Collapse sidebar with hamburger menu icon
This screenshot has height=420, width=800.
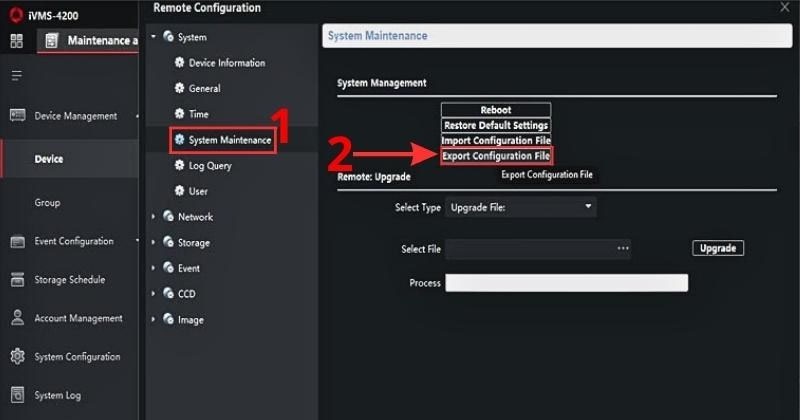click(x=16, y=76)
